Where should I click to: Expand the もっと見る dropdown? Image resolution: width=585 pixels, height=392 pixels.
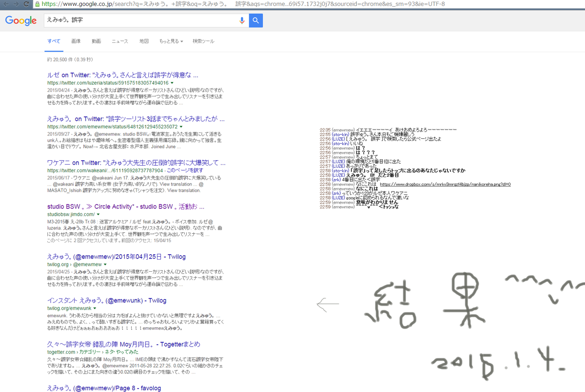[x=171, y=41]
